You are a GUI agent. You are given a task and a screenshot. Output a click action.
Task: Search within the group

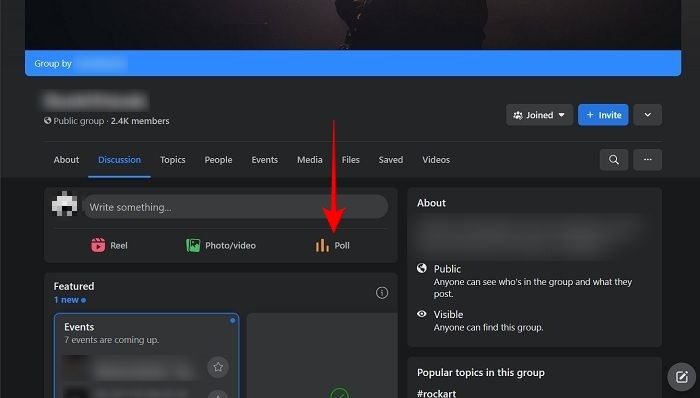click(614, 160)
